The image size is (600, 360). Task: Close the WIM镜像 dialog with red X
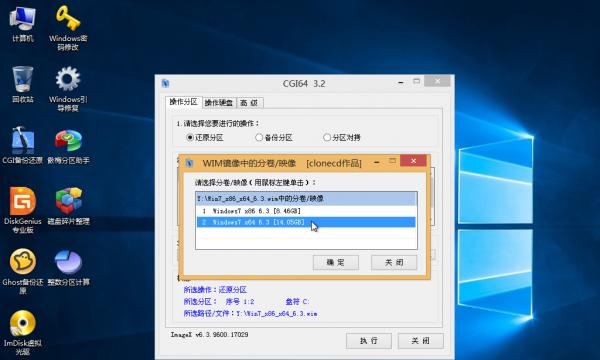coord(413,161)
